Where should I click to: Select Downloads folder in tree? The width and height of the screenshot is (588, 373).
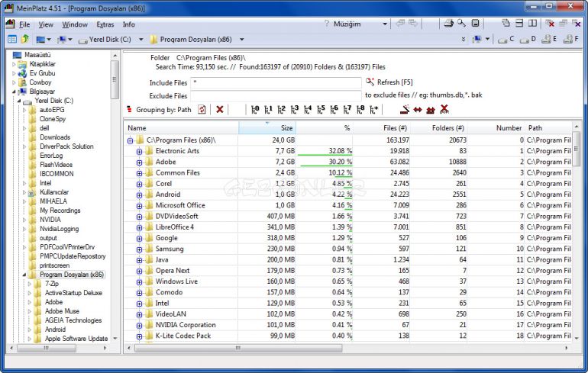[55, 137]
